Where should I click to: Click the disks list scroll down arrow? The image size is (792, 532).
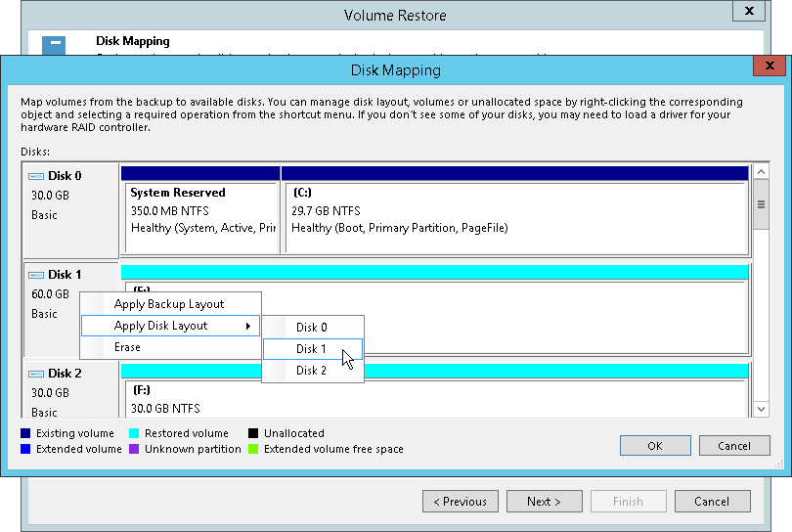point(761,409)
